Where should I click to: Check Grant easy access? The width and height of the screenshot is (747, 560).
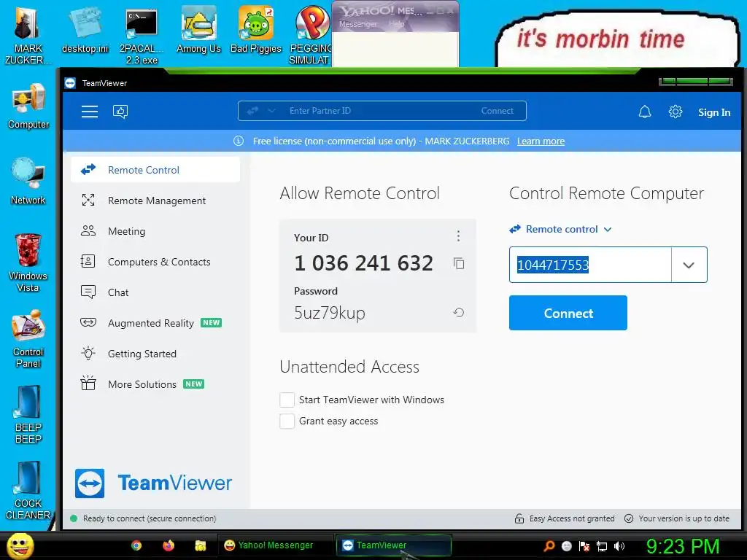pyautogui.click(x=287, y=421)
